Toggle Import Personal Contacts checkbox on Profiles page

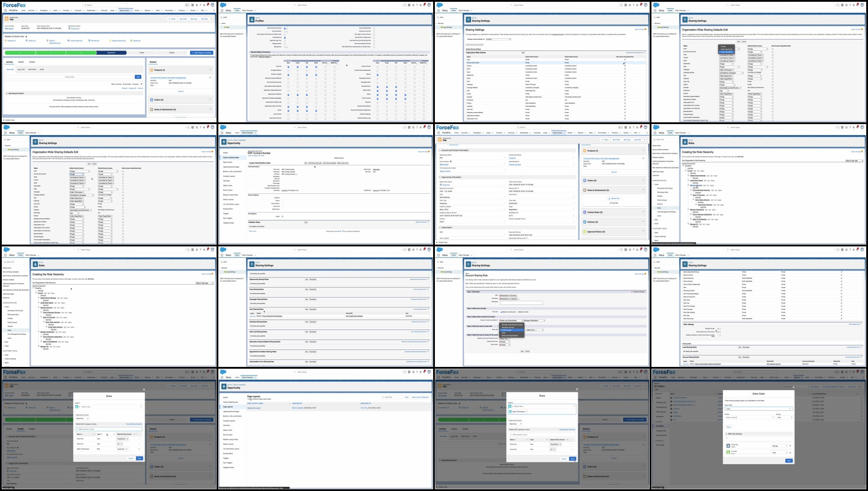point(285,29)
